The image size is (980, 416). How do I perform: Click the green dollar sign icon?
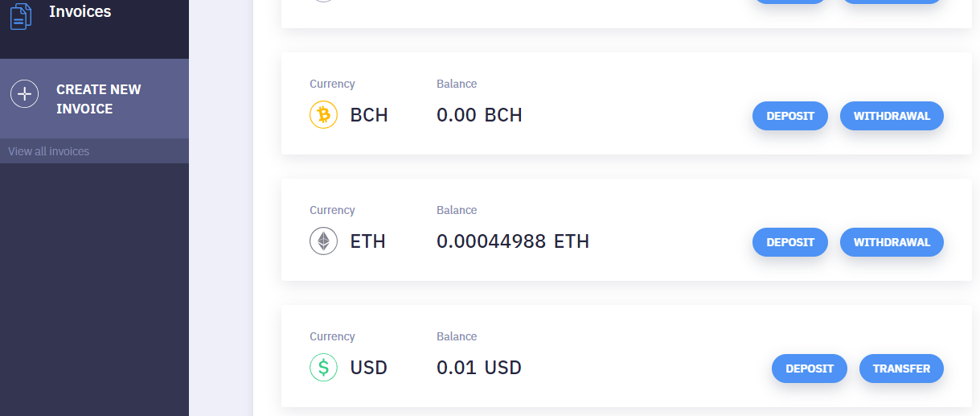pos(323,368)
